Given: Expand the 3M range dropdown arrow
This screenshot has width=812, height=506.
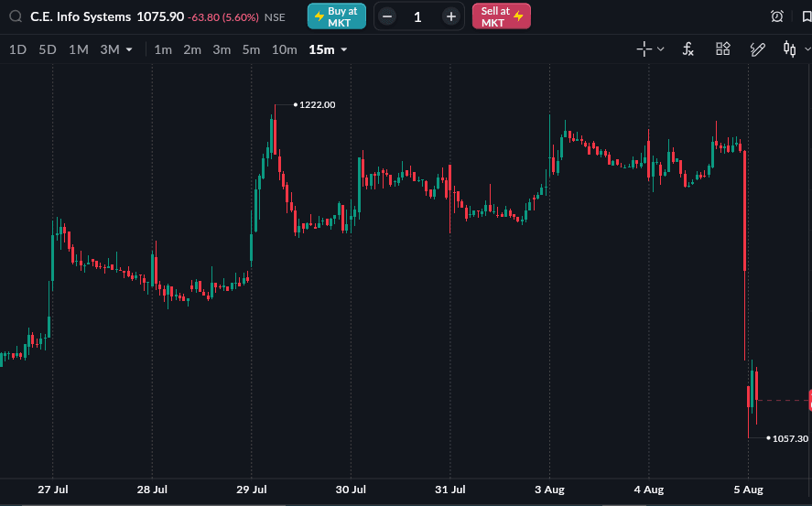Looking at the screenshot, I should (x=129, y=49).
